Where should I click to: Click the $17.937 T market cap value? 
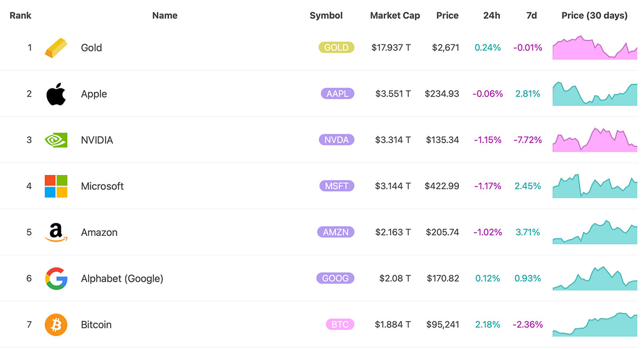(x=391, y=48)
